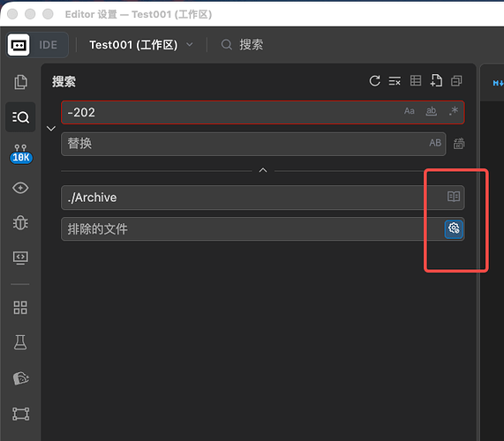
Task: Open Test001 workspace dropdown
Action: click(x=141, y=45)
